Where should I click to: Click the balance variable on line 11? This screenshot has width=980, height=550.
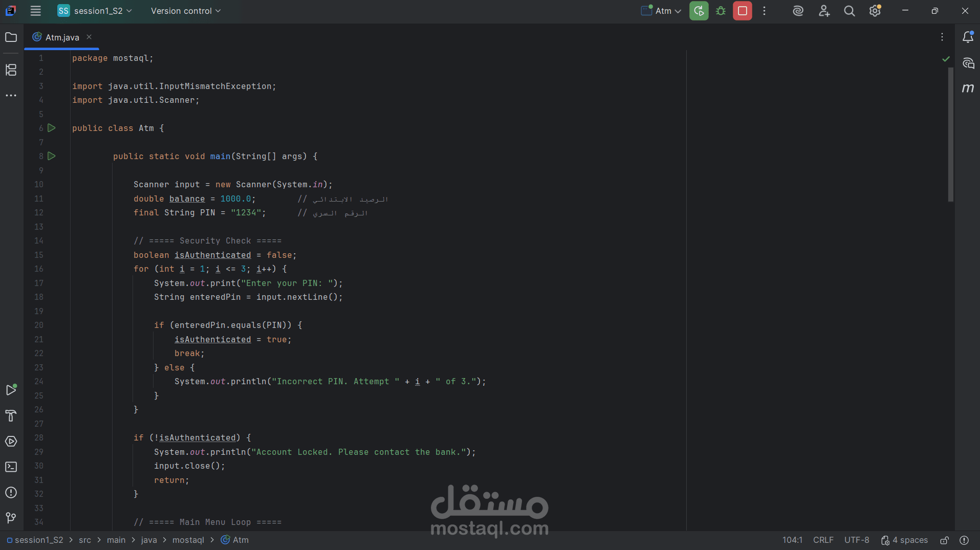pos(187,199)
